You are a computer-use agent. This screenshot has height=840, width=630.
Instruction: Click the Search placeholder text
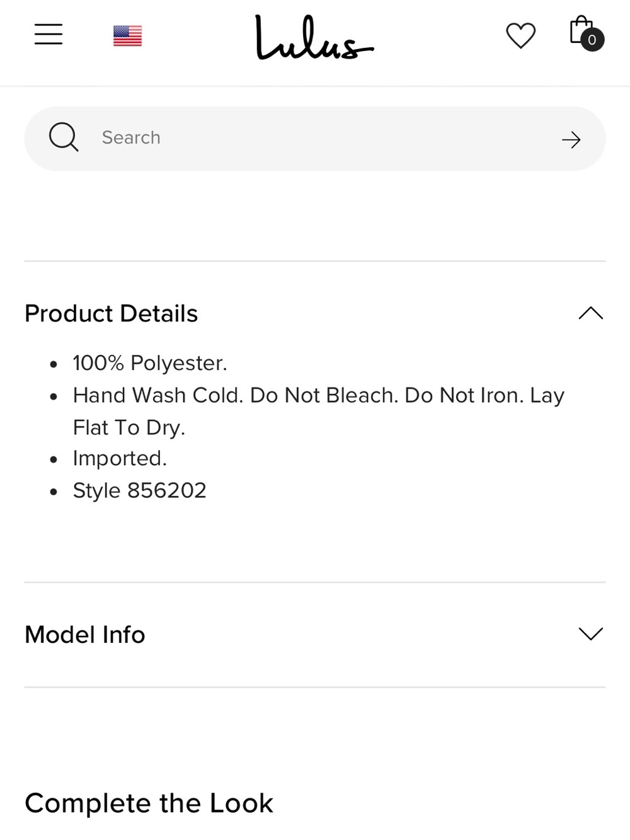(131, 137)
